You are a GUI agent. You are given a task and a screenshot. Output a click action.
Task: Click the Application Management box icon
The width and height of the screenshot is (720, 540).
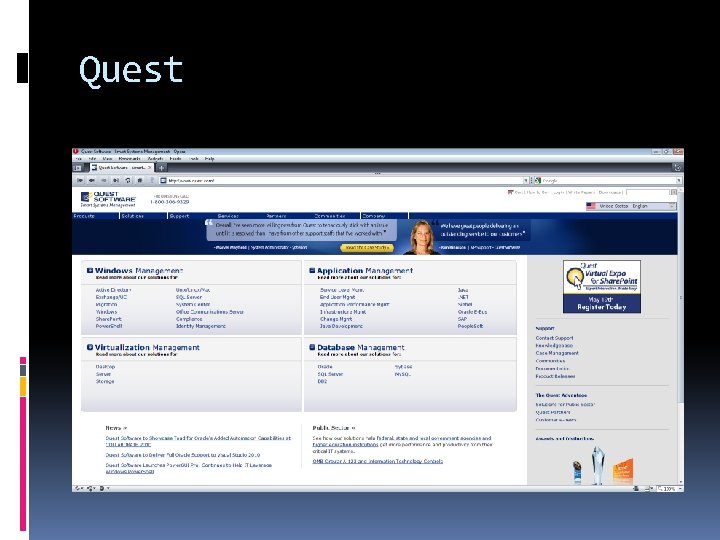[x=312, y=270]
